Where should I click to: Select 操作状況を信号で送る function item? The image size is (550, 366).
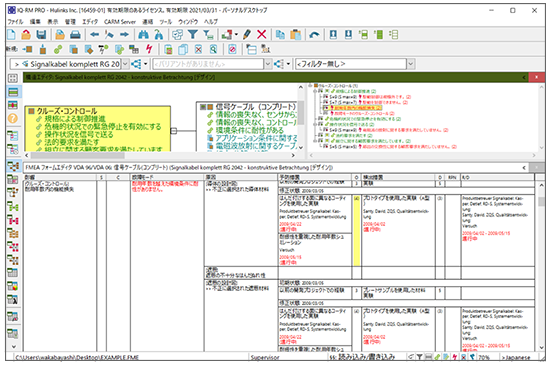click(x=79, y=134)
